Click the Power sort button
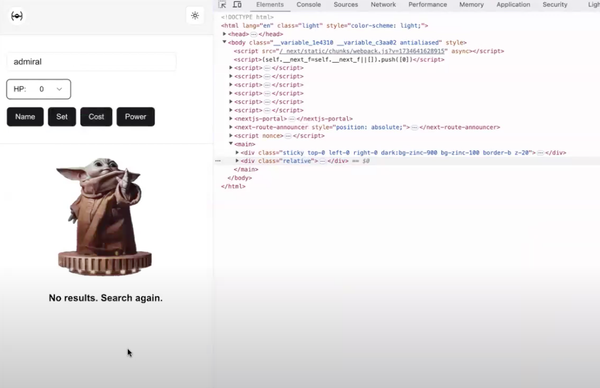Screen dimensions: 600x388 pos(135,117)
